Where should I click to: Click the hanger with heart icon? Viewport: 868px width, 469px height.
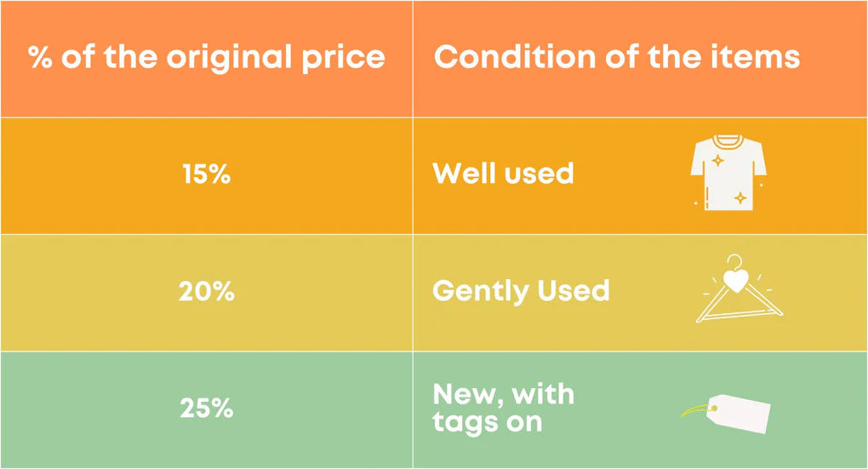tap(740, 289)
